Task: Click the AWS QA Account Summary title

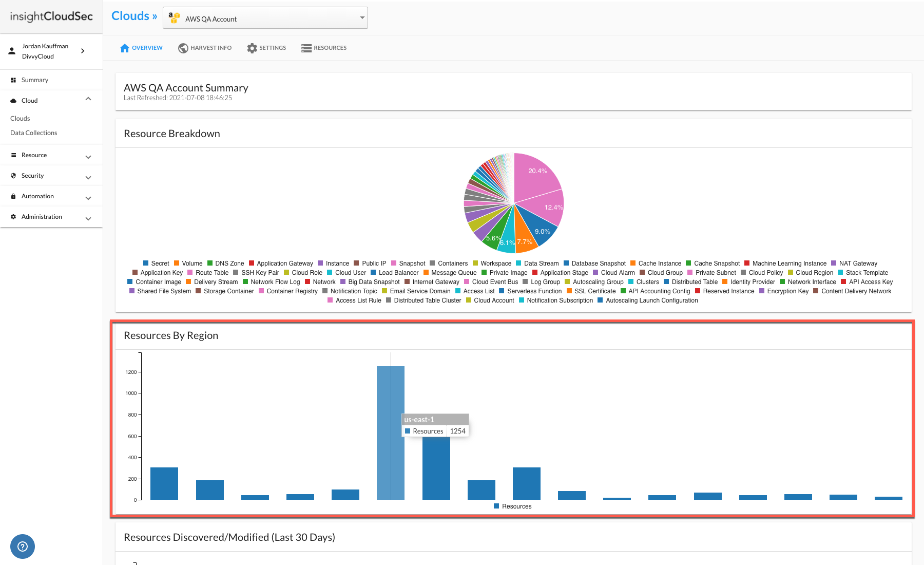Action: pyautogui.click(x=186, y=88)
